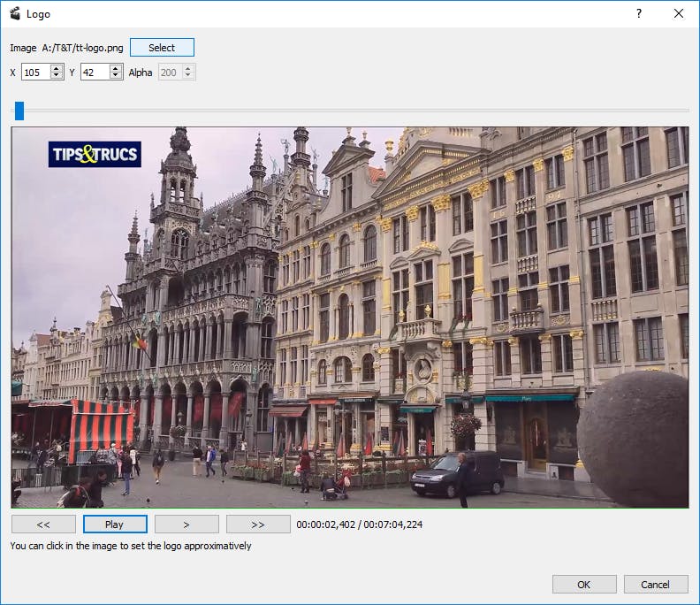
Task: Increase the X position spinner up arrow
Action: tap(57, 69)
